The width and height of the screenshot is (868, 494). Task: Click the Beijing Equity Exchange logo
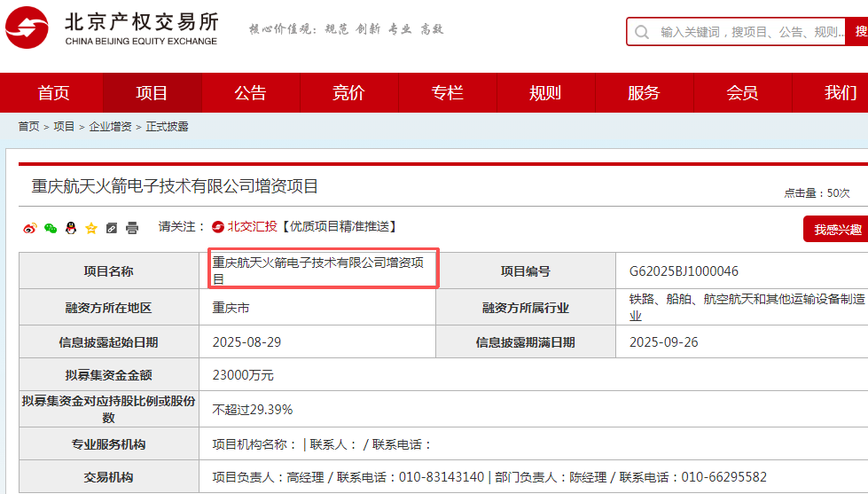[111, 27]
